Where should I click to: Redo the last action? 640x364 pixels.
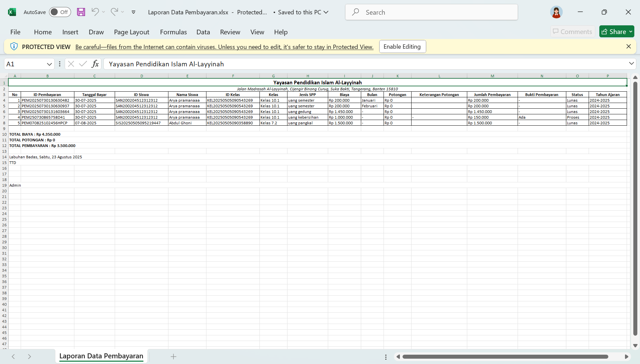click(114, 12)
